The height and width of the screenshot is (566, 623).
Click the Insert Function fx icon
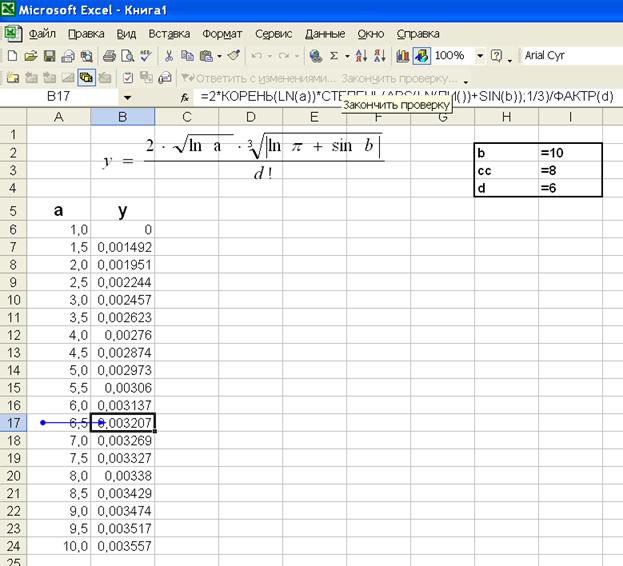point(184,97)
